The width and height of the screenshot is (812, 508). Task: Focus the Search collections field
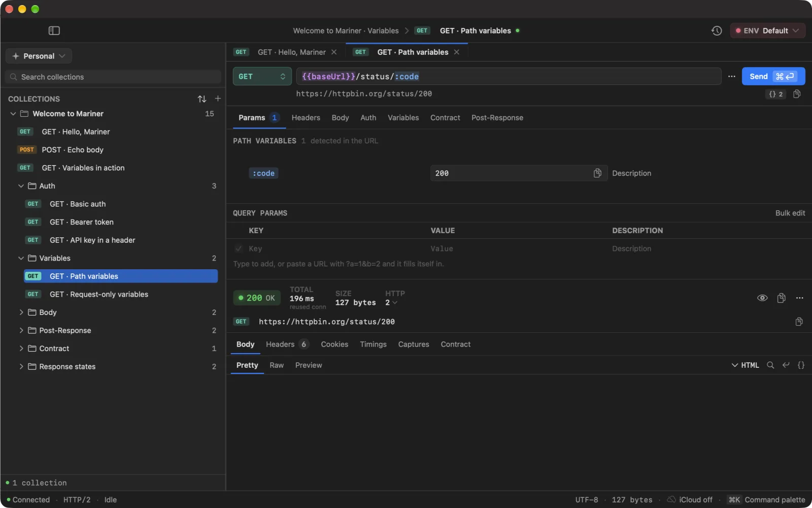tap(113, 77)
